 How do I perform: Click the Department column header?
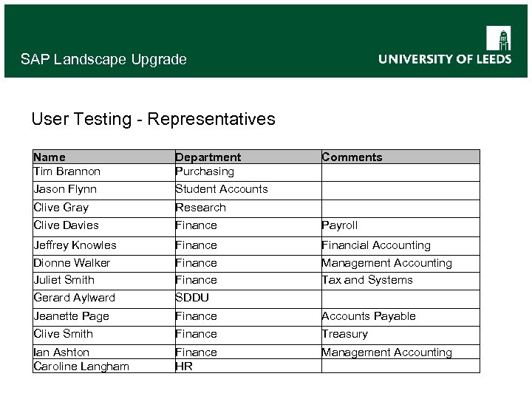(x=208, y=157)
